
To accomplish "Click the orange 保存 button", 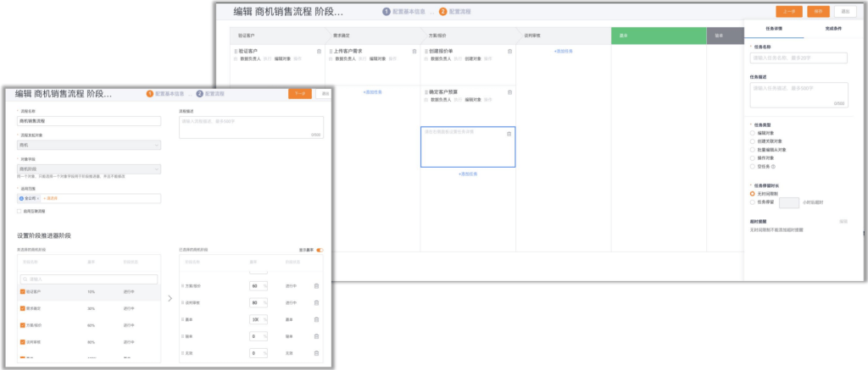I will coord(817,11).
